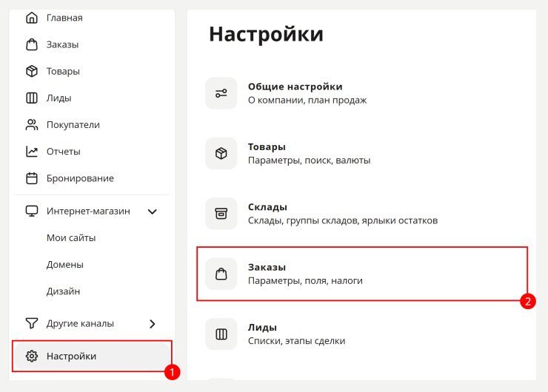Click the calendar icon beside Бронирование
The width and height of the screenshot is (548, 392).
tap(32, 178)
